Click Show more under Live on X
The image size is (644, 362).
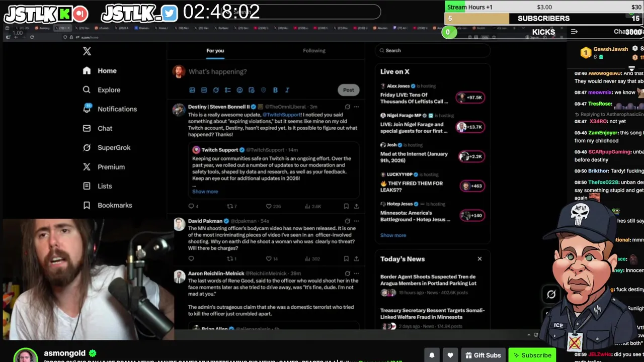pyautogui.click(x=393, y=235)
